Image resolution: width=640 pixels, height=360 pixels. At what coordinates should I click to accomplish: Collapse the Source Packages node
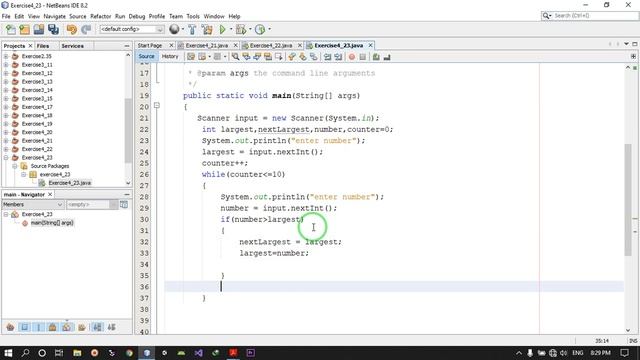[15, 166]
